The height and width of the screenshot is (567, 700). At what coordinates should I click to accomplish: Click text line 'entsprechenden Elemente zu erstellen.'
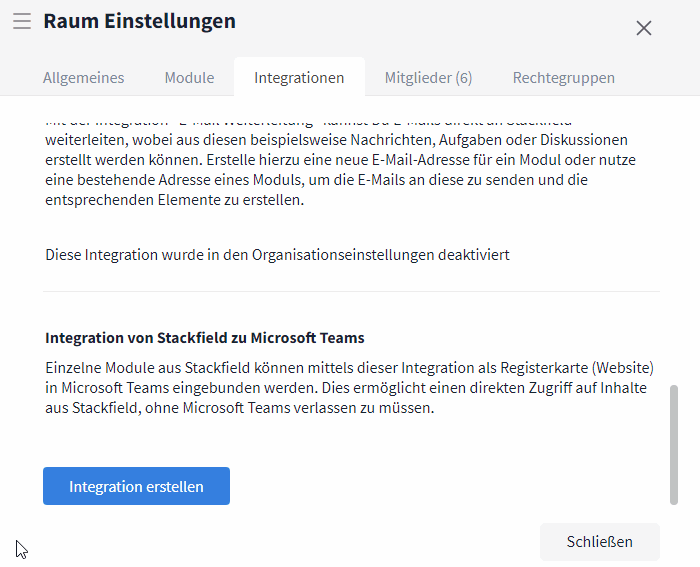coord(175,200)
